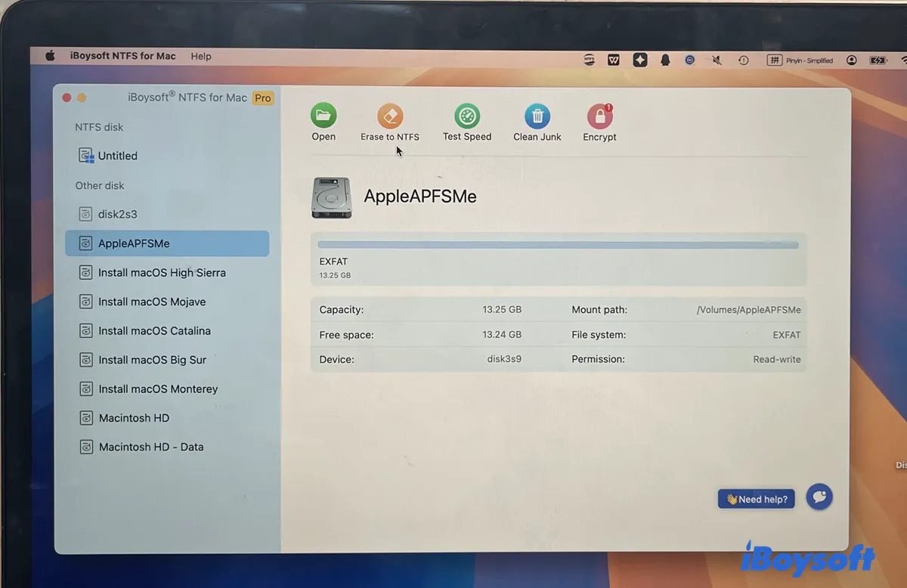Viewport: 907px width, 588px height.
Task: Open the chat bubble support icon
Action: click(819, 497)
